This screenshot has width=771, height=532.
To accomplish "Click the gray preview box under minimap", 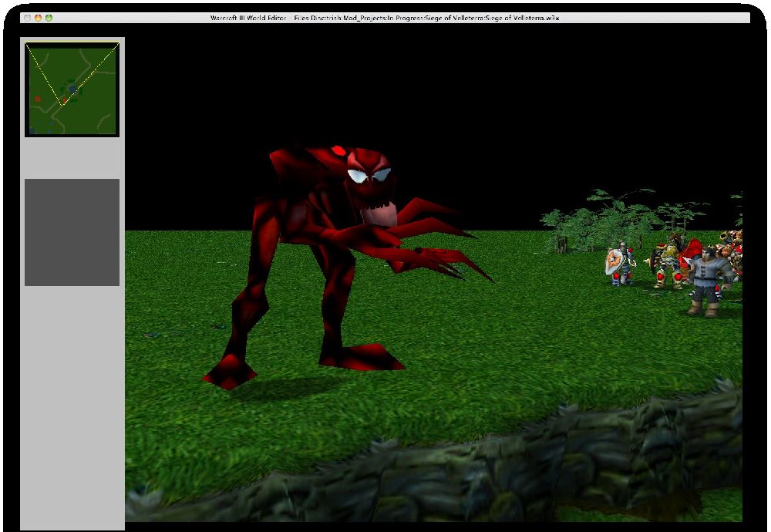I will pyautogui.click(x=72, y=232).
